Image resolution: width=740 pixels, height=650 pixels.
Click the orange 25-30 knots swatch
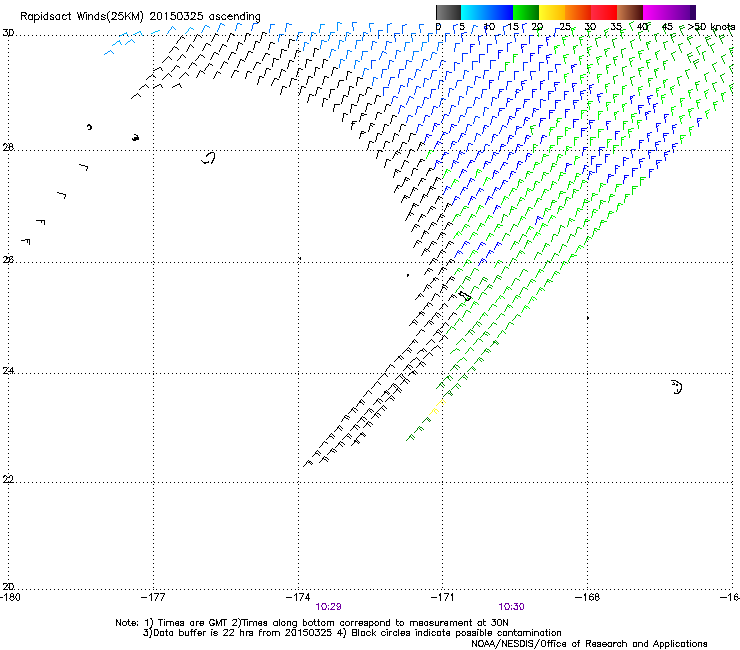click(x=578, y=12)
